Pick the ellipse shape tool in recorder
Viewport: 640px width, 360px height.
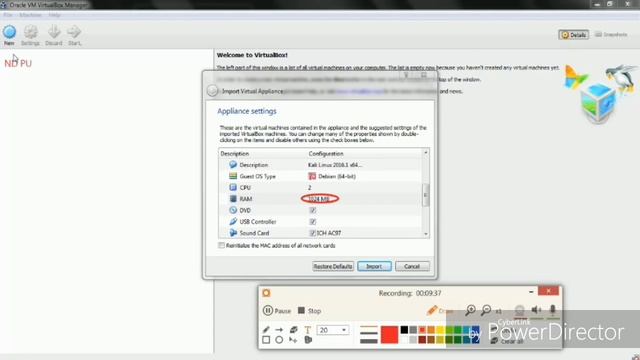click(x=279, y=340)
